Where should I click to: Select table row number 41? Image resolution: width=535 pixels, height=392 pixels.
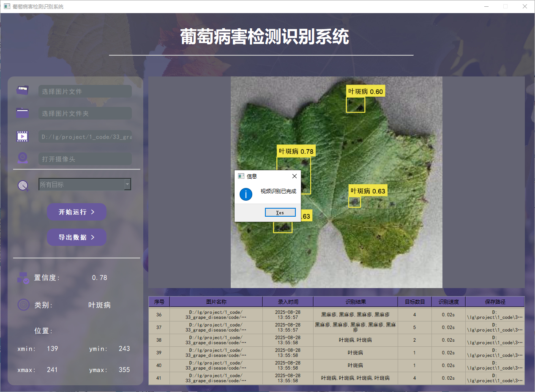point(336,378)
